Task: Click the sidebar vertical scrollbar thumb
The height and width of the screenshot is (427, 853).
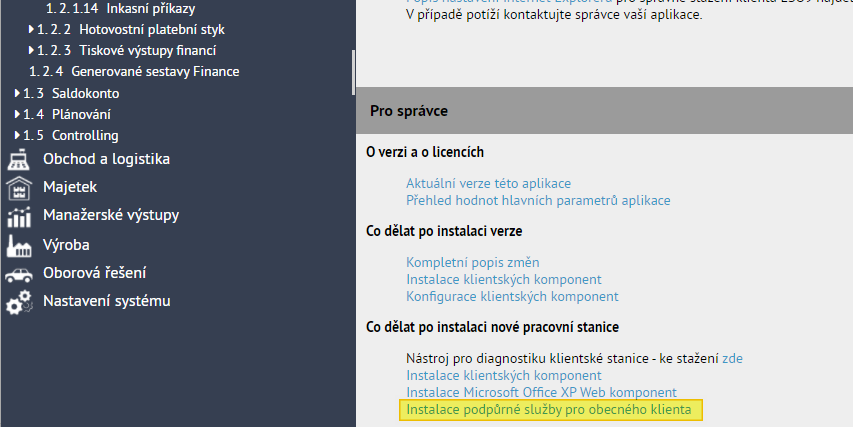Action: click(354, 71)
